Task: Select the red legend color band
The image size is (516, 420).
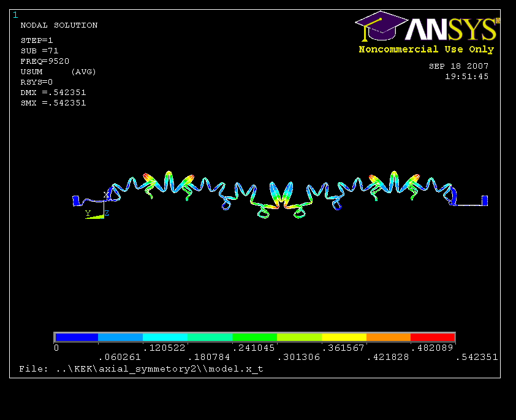Action: (433, 337)
